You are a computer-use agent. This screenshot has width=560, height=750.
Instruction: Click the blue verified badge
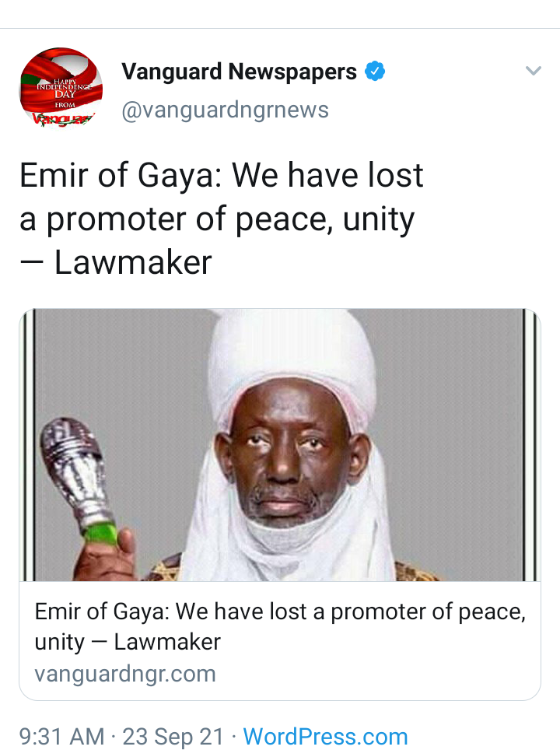[375, 72]
